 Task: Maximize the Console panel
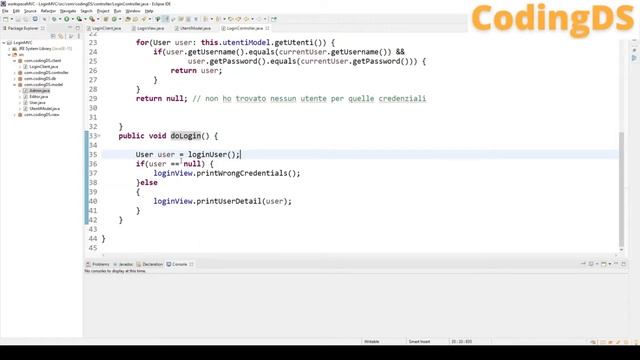coord(623,264)
